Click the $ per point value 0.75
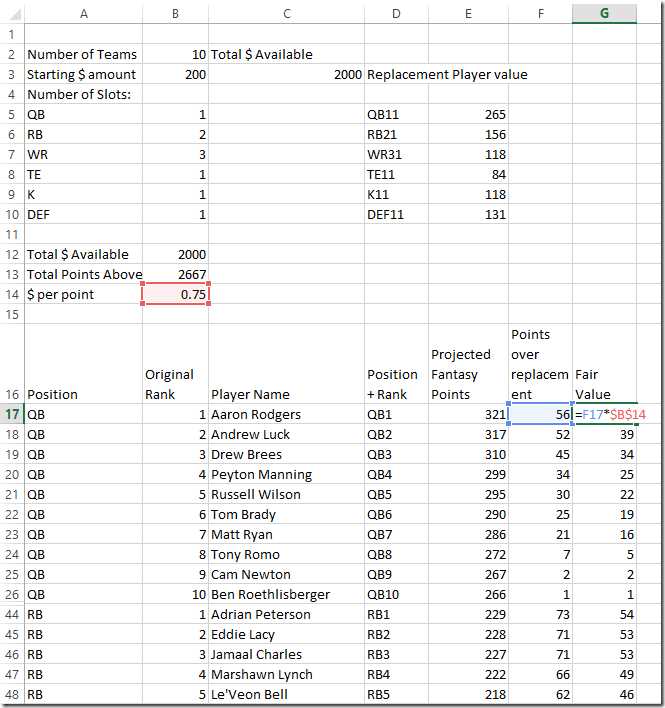665x708 pixels. [x=176, y=294]
